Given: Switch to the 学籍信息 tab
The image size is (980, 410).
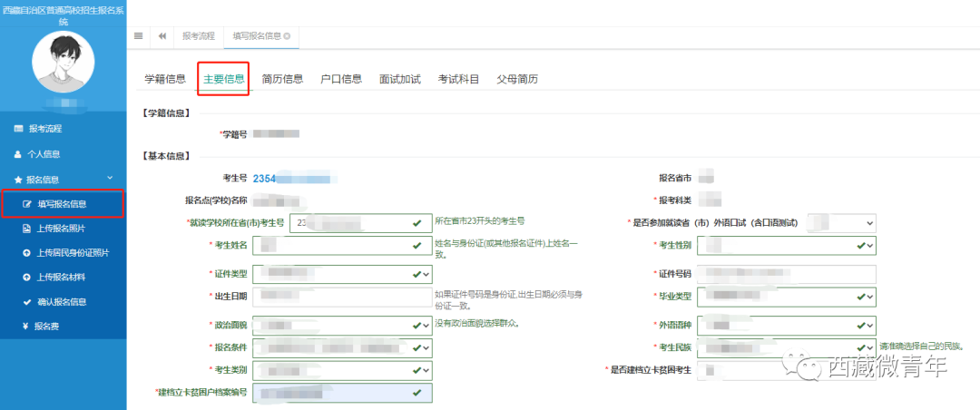Looking at the screenshot, I should (165, 79).
